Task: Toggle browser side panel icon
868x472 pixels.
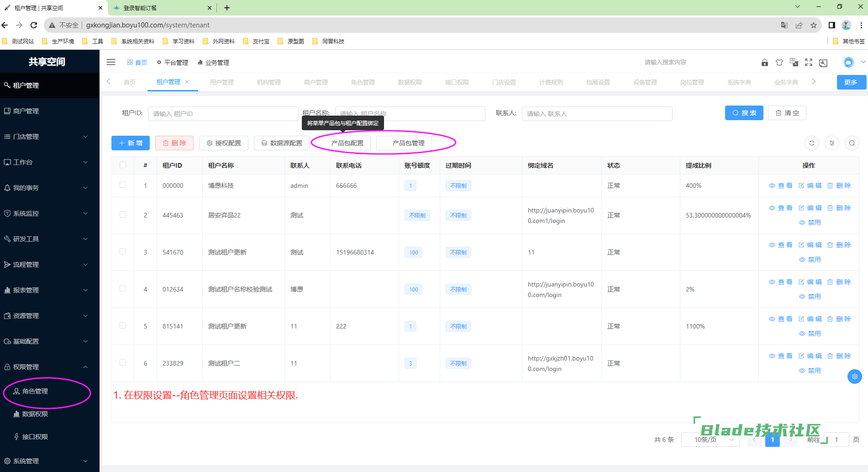Action: pyautogui.click(x=832, y=25)
